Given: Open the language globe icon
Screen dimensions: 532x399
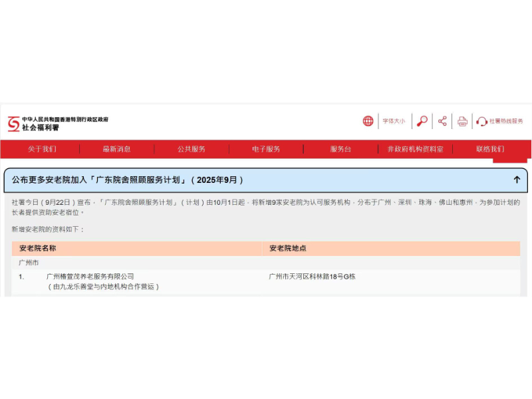Looking at the screenshot, I should [370, 121].
